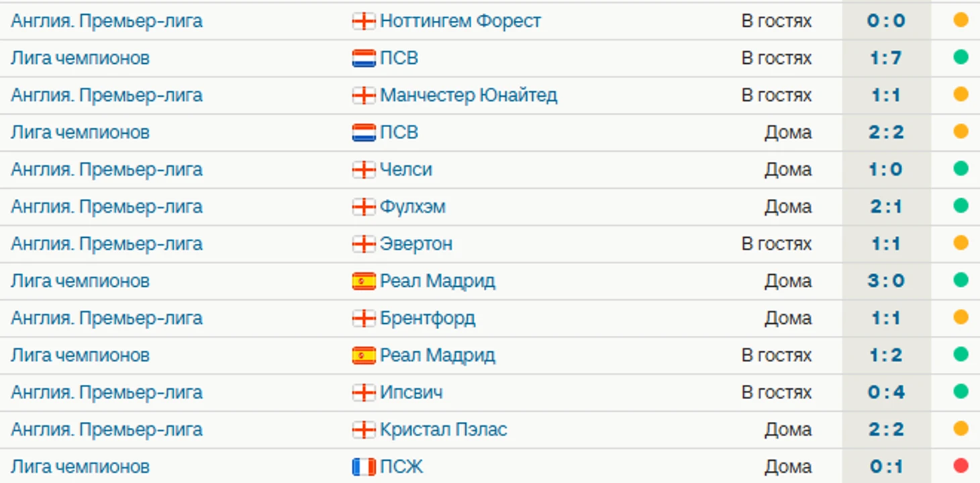Click the England flag beside Ноттингем Форест
This screenshot has height=483, width=980.
[x=363, y=21]
